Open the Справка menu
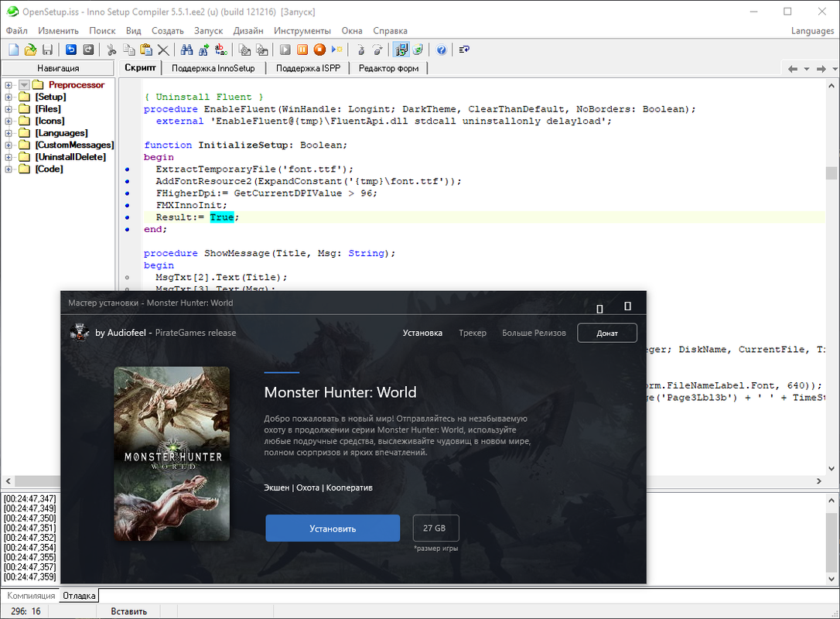Image resolution: width=840 pixels, height=619 pixels. [390, 30]
